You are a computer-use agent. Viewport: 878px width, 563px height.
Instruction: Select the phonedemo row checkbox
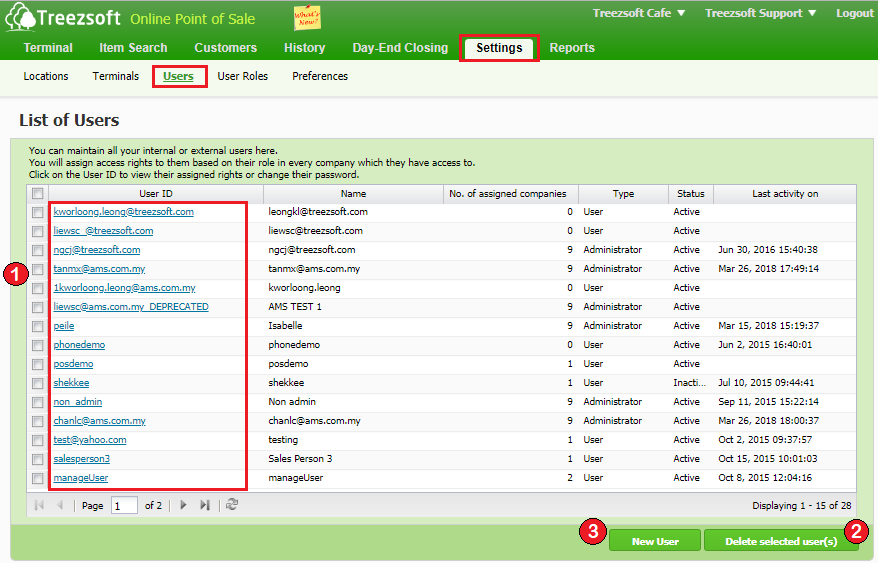(x=38, y=346)
